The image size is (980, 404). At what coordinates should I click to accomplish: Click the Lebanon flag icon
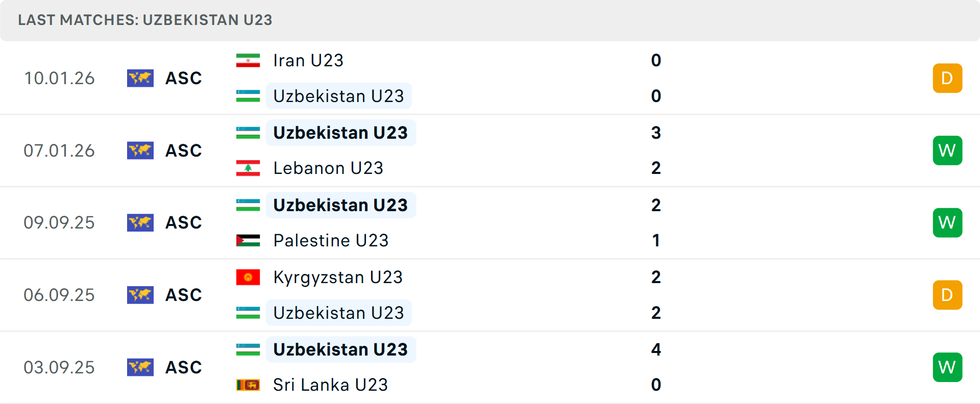coord(248,168)
